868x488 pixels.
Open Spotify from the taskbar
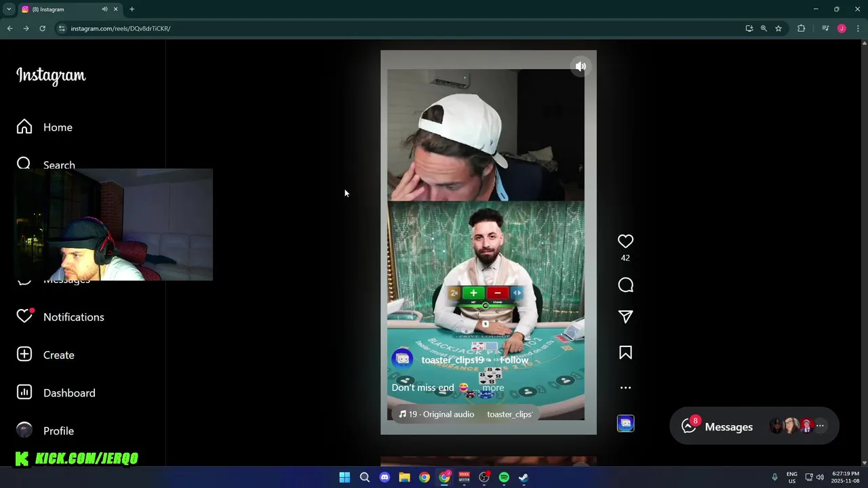tap(504, 477)
